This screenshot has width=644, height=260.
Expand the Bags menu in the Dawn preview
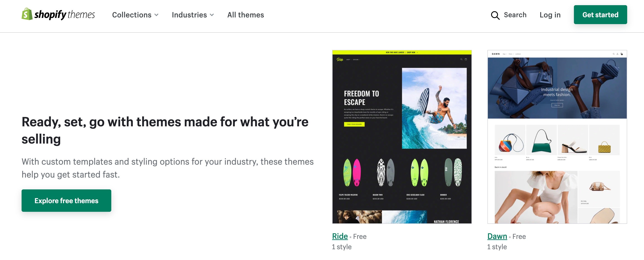pos(505,54)
